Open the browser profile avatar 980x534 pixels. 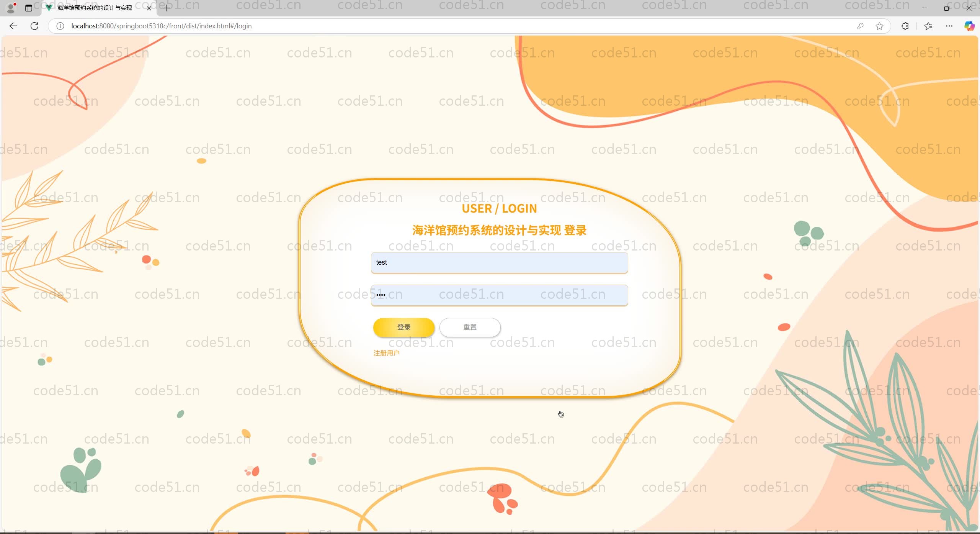coord(11,8)
